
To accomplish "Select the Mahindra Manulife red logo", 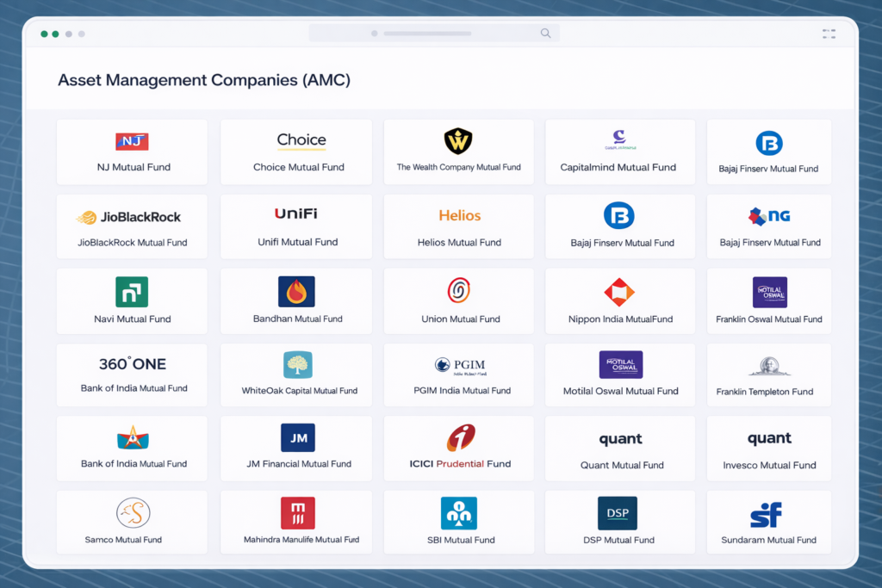I will [297, 513].
